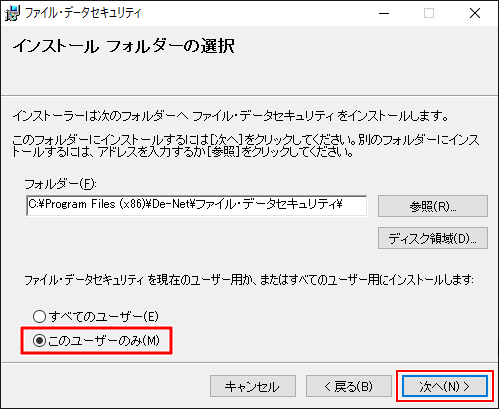Open the ディスク領域(D)... disk space dialog
The image size is (499, 409).
coord(433,238)
